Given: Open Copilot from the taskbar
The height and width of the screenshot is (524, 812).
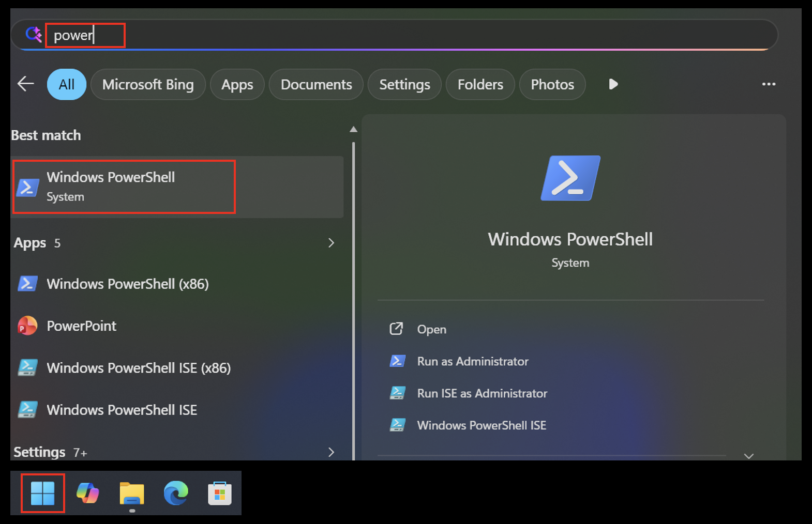Looking at the screenshot, I should (x=87, y=493).
